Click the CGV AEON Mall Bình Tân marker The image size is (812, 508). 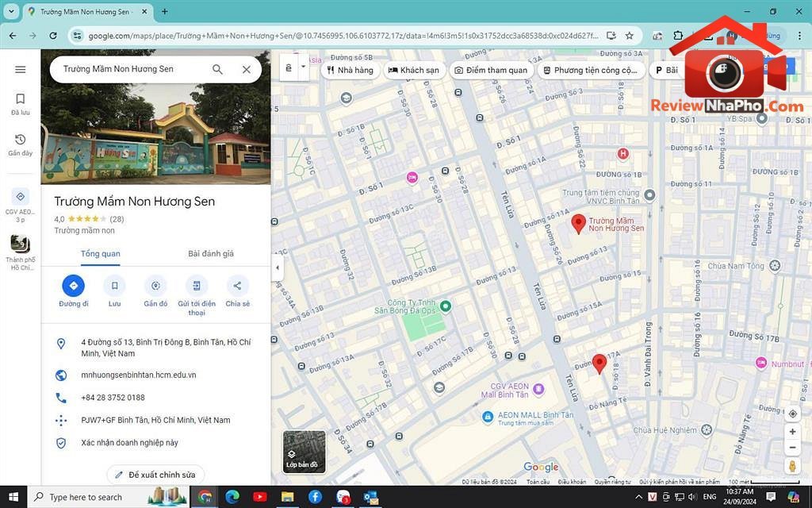tap(538, 389)
